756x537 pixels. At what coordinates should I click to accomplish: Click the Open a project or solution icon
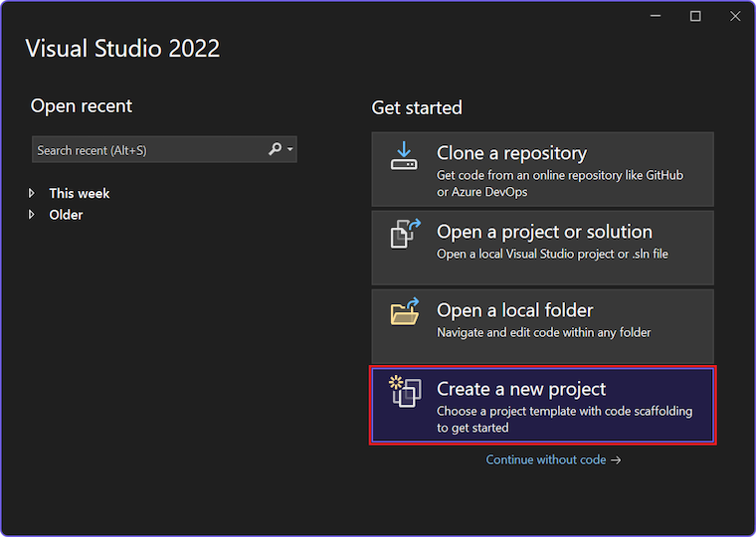(405, 235)
